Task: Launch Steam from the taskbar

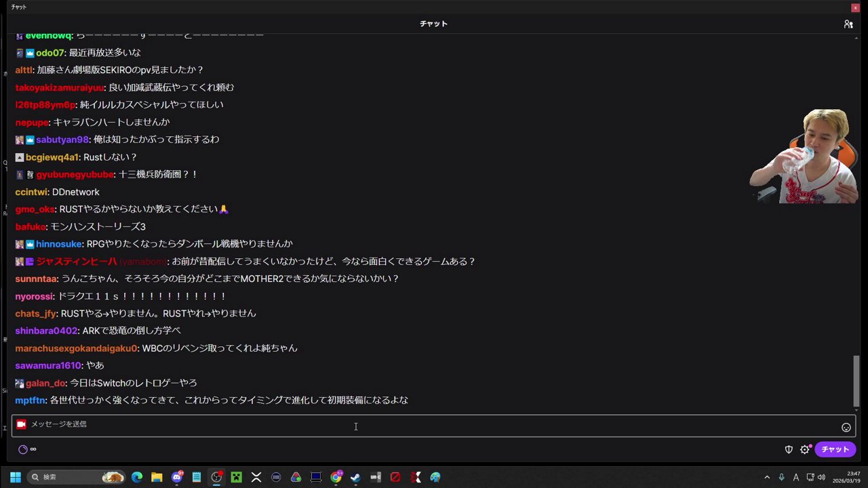Action: coord(355,476)
